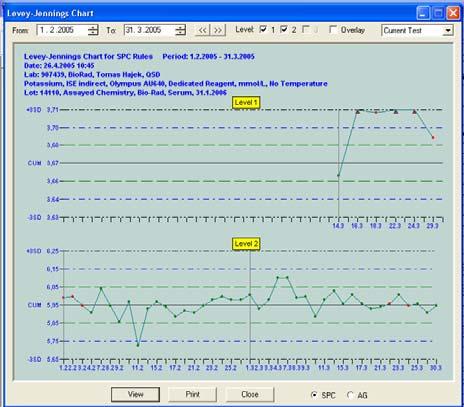Enable the Overlay checkbox
Viewport: 464px width, 407px height.
coord(332,29)
